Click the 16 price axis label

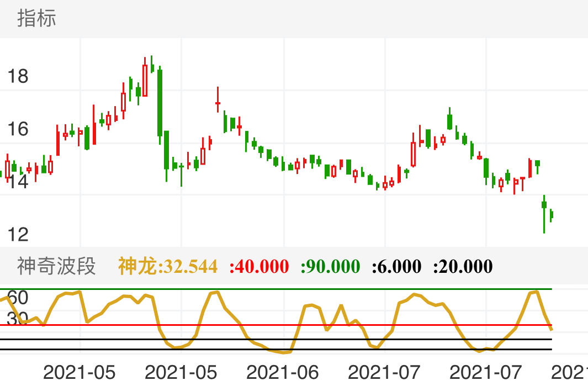click(x=18, y=129)
